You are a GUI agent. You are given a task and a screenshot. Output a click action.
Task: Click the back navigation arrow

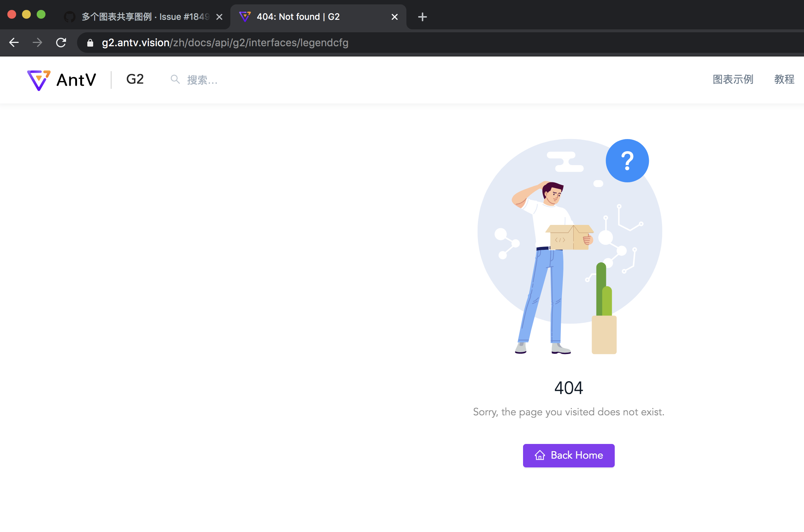click(x=14, y=43)
